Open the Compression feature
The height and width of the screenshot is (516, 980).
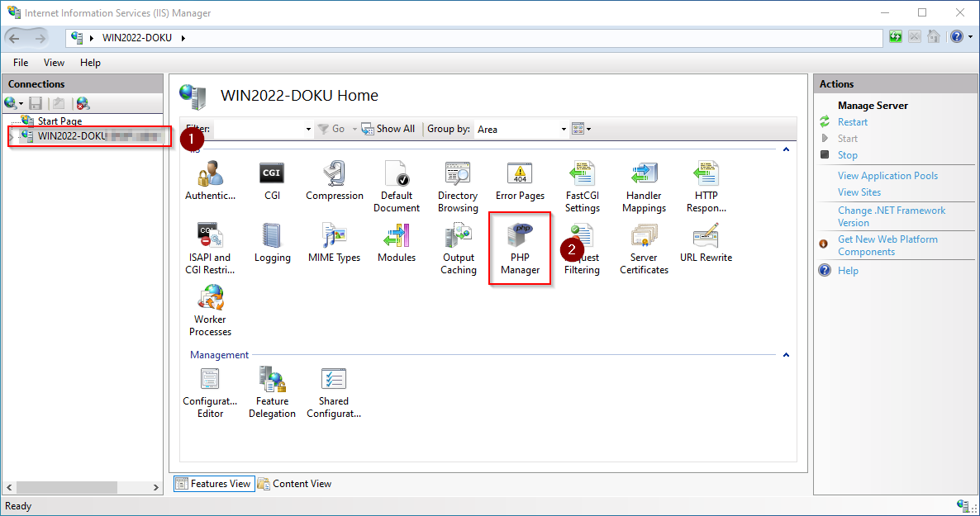335,181
